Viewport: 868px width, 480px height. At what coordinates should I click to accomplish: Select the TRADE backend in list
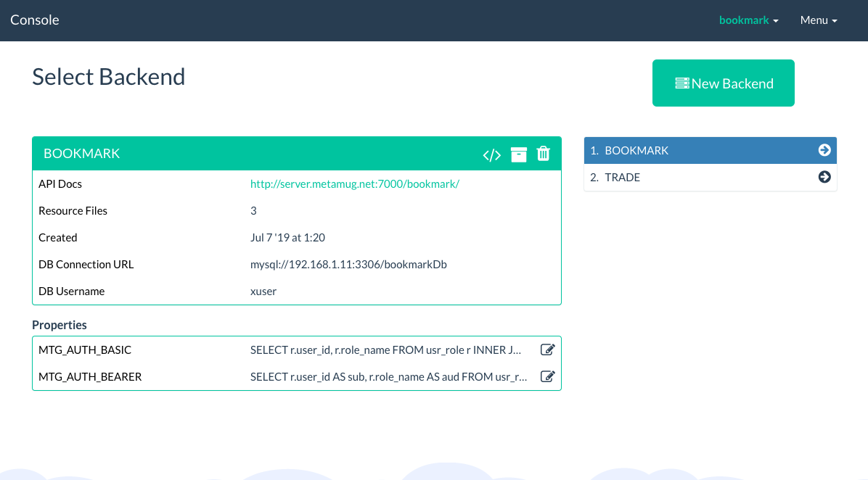(710, 177)
